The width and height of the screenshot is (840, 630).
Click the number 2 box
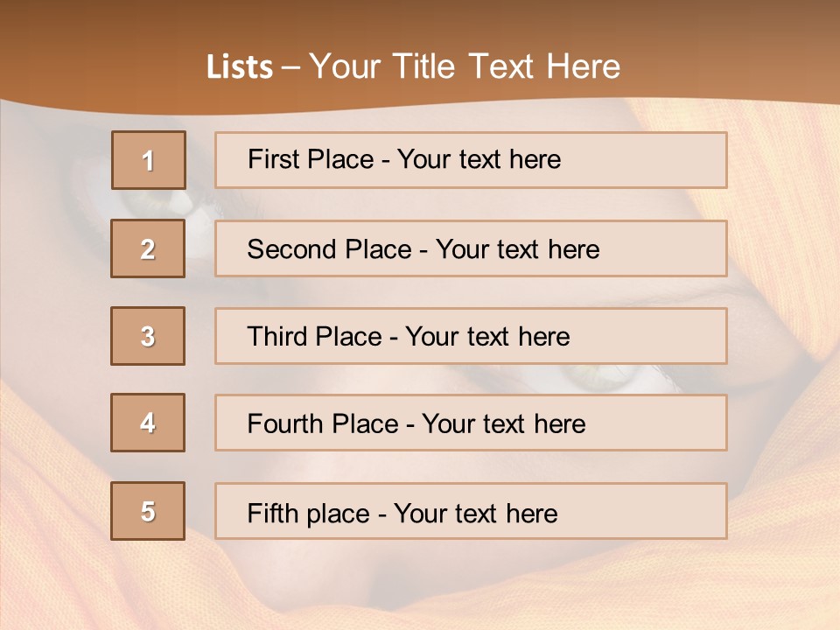point(148,248)
